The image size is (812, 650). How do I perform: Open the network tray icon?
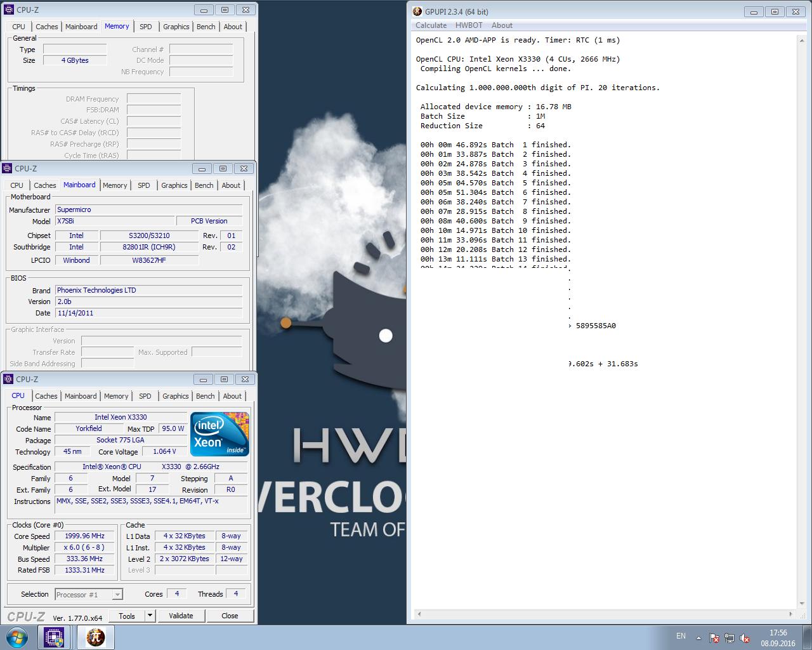click(x=730, y=638)
